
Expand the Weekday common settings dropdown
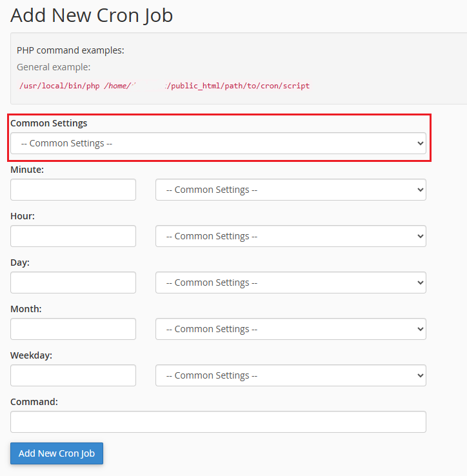pos(290,375)
